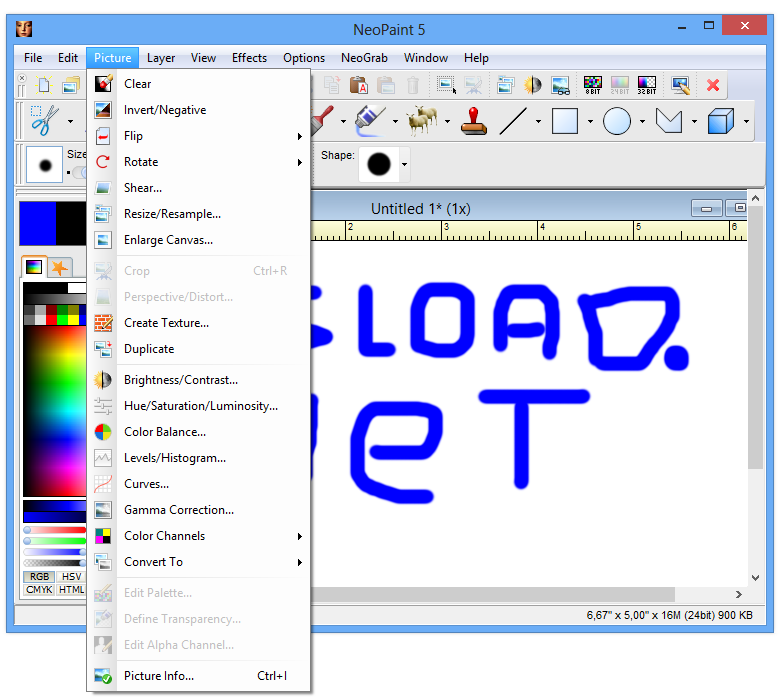
Task: Choose Create Texture from the menu
Action: [198, 323]
